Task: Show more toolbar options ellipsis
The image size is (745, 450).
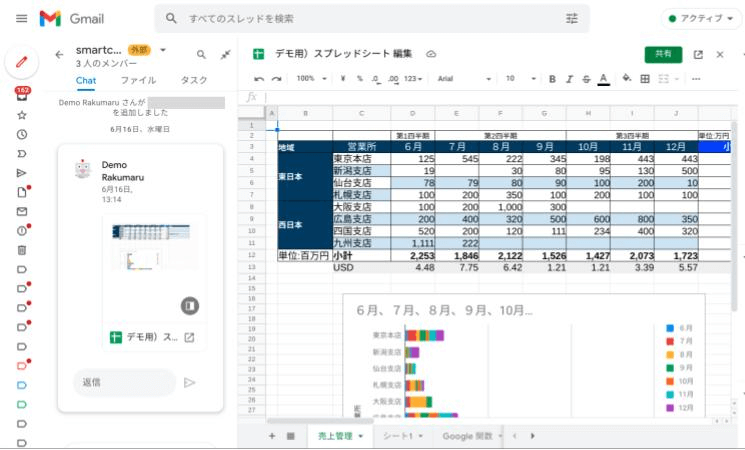Action: (696, 79)
